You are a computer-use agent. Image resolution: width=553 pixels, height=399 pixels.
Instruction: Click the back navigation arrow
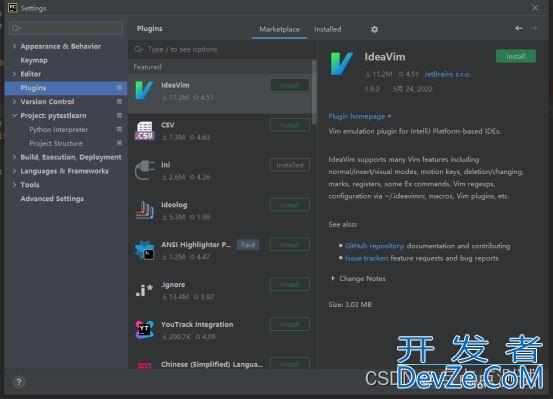(518, 29)
